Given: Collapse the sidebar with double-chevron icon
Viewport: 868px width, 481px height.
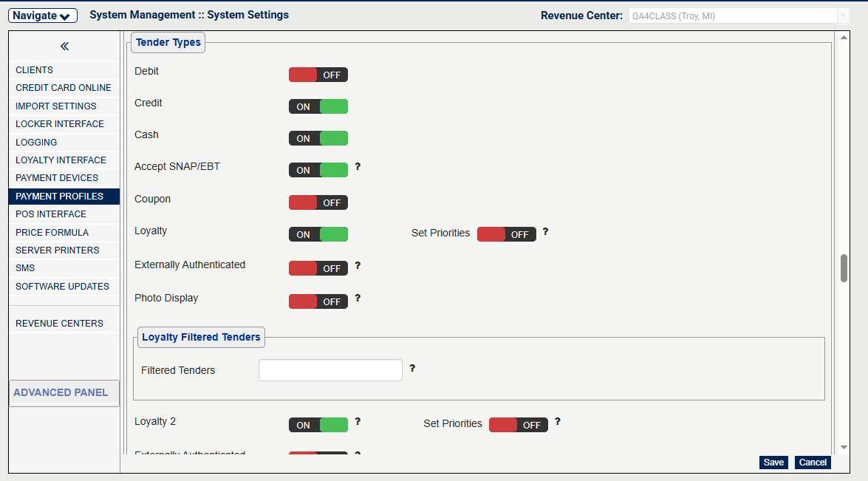Looking at the screenshot, I should [x=64, y=47].
